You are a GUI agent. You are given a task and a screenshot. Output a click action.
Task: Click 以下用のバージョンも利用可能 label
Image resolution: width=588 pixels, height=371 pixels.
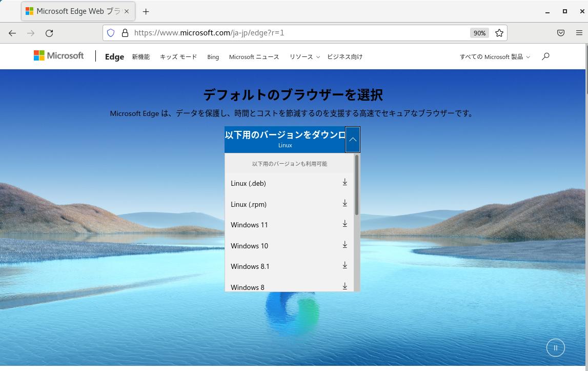tap(290, 164)
